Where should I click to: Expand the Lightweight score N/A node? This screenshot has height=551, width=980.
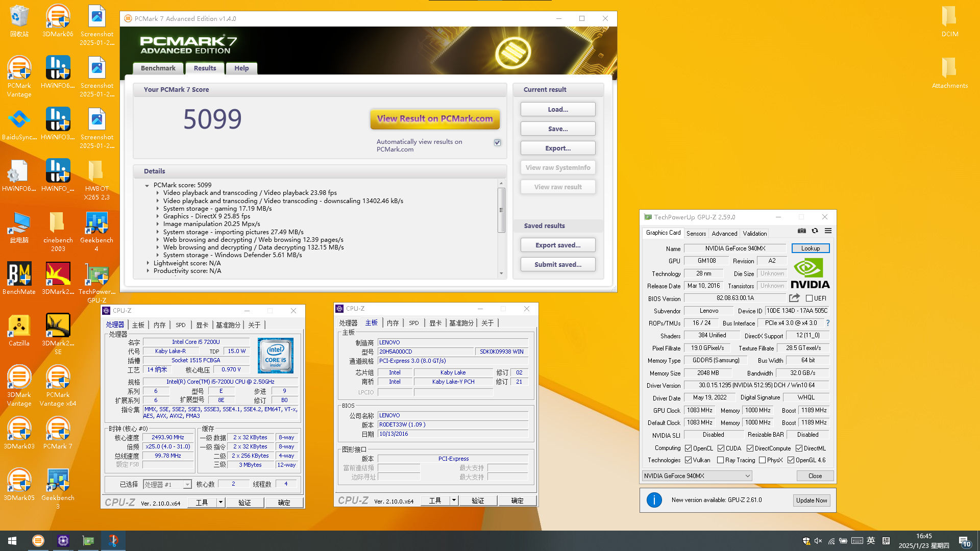pyautogui.click(x=148, y=263)
